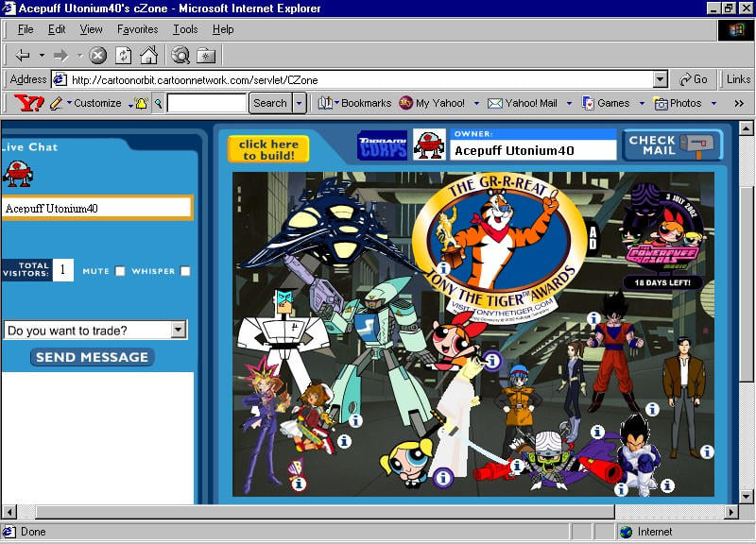This screenshot has width=756, height=544.
Task: Click the horizontal scrollbar right arrow
Action: coord(731,511)
